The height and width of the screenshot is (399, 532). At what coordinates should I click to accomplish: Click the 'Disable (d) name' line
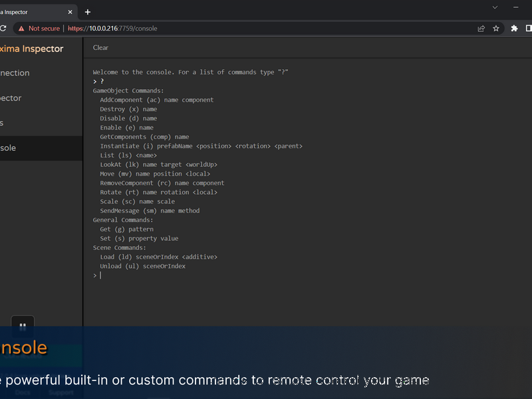pos(128,118)
